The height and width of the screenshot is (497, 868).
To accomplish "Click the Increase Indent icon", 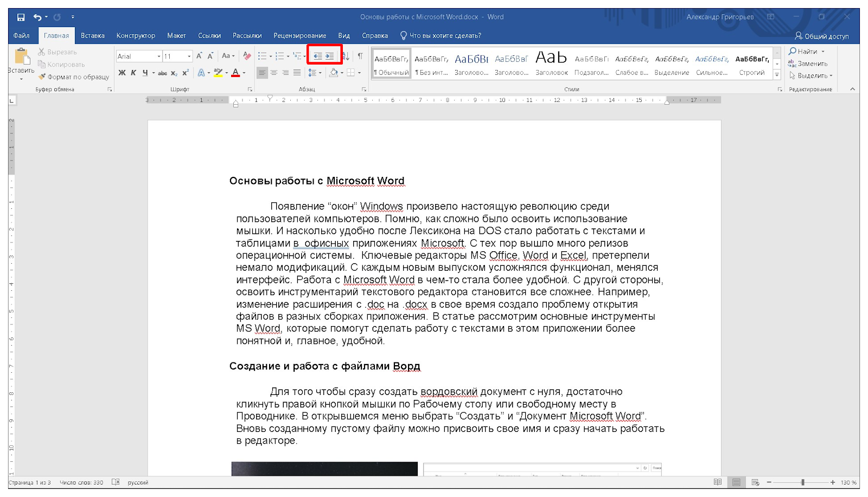I will [330, 56].
